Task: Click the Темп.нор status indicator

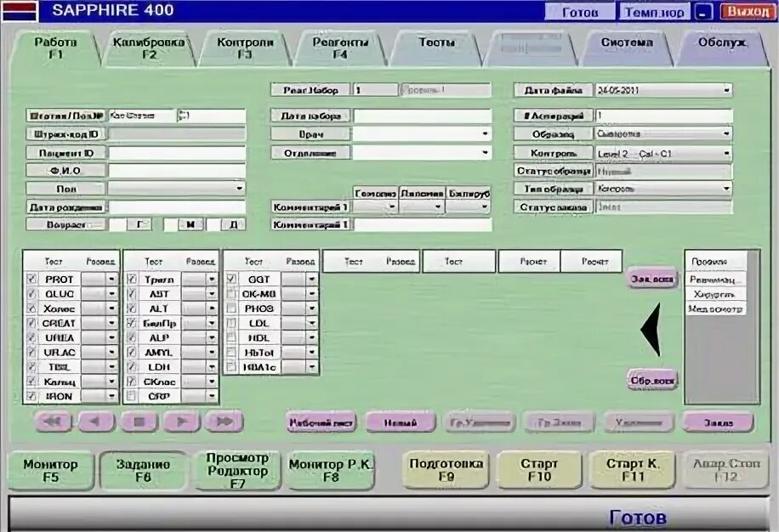Action: point(654,11)
